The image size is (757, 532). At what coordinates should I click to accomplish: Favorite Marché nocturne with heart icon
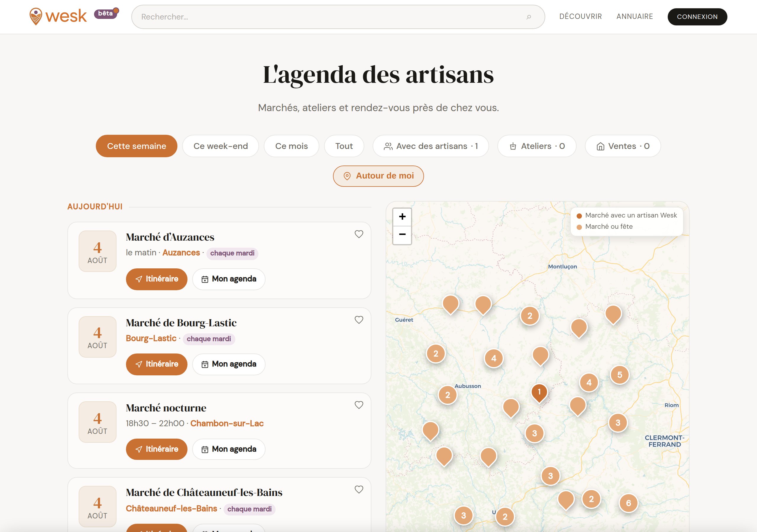point(359,405)
